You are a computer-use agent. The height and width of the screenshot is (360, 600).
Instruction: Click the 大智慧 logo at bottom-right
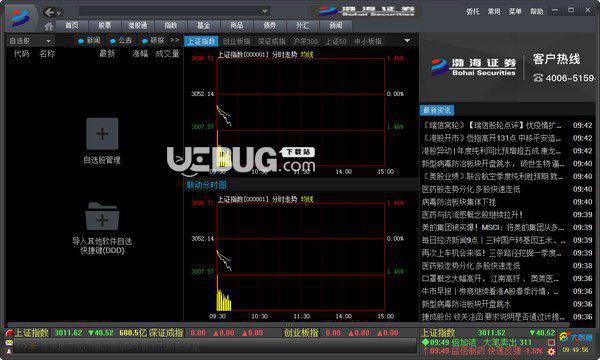576,337
